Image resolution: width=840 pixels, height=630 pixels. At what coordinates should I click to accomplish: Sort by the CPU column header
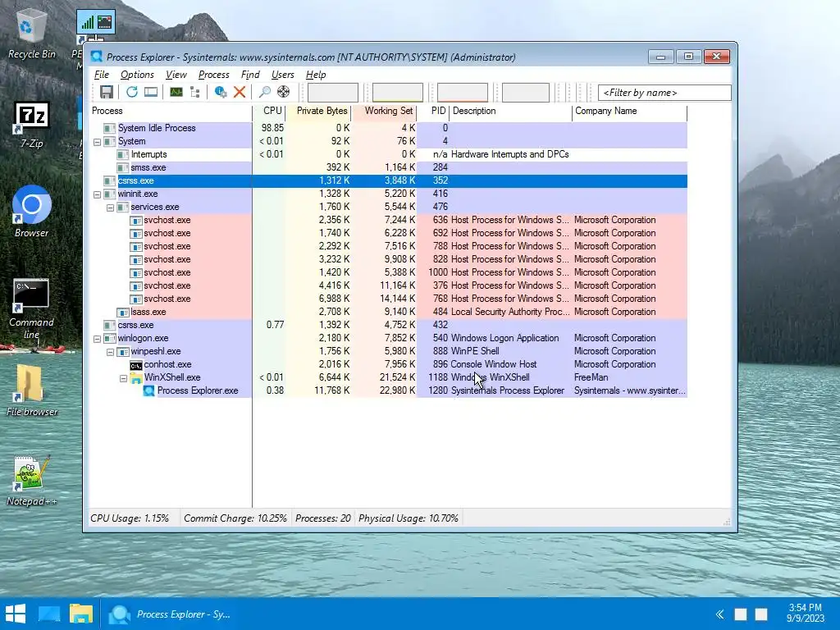(268, 112)
